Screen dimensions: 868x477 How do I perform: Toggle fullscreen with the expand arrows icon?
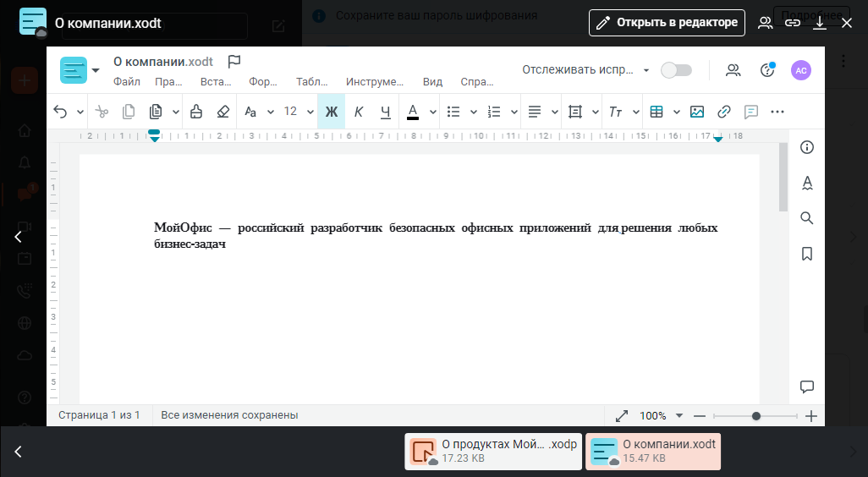(622, 416)
